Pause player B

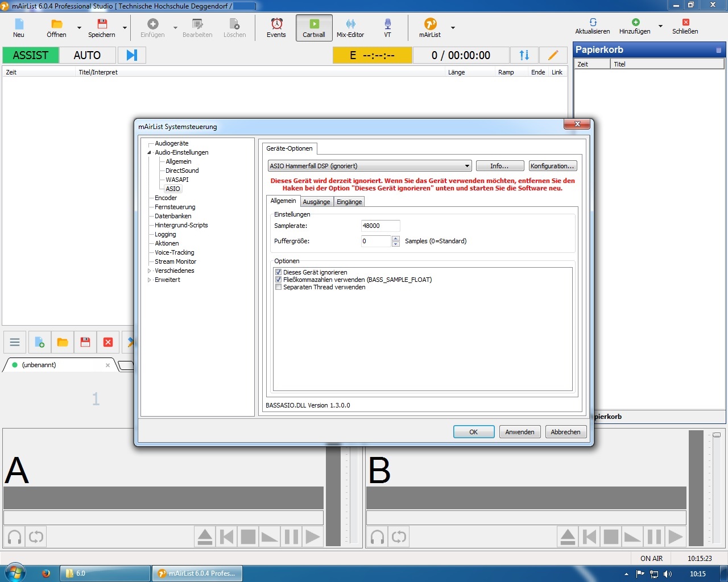tap(654, 537)
